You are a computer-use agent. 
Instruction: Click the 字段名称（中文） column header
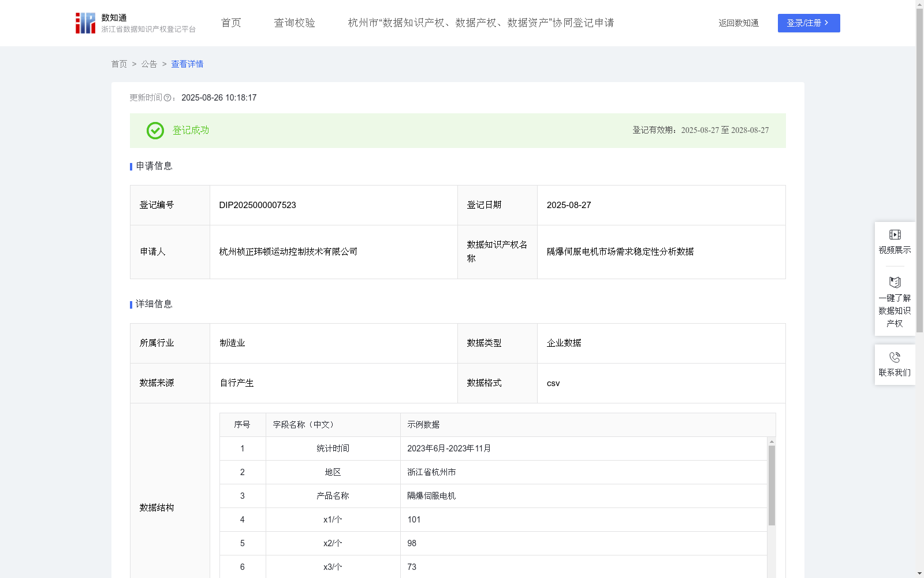click(333, 425)
